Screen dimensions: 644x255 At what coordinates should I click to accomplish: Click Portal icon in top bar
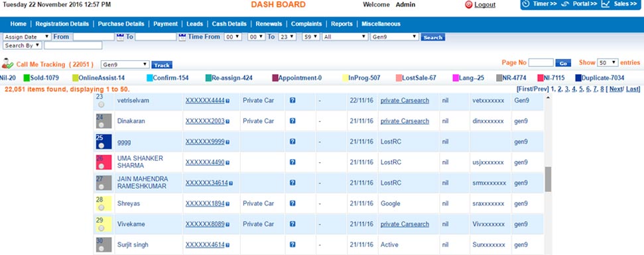(x=565, y=4)
